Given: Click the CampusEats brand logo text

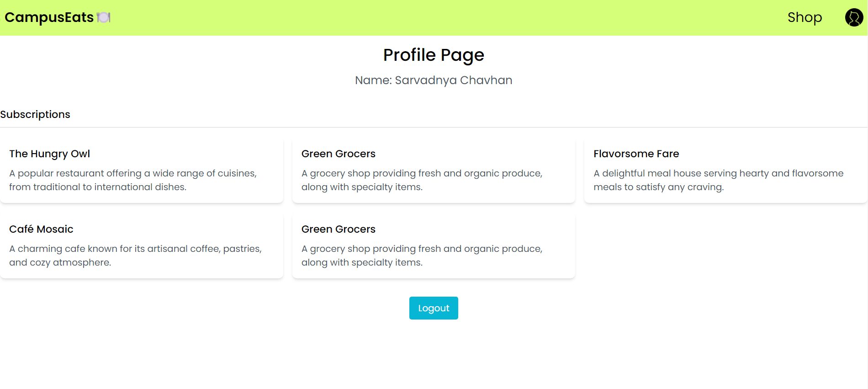Looking at the screenshot, I should 49,17.
